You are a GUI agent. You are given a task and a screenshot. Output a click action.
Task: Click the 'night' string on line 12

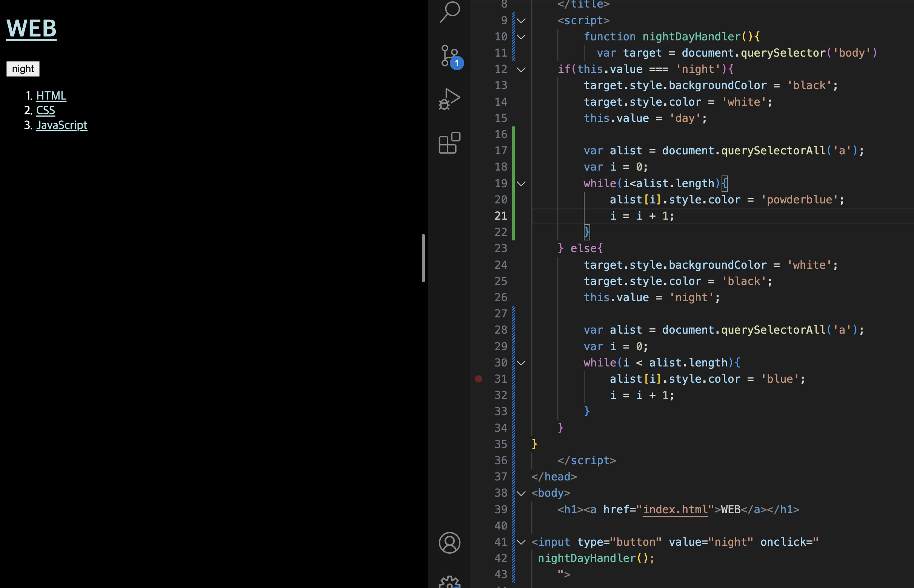click(698, 69)
